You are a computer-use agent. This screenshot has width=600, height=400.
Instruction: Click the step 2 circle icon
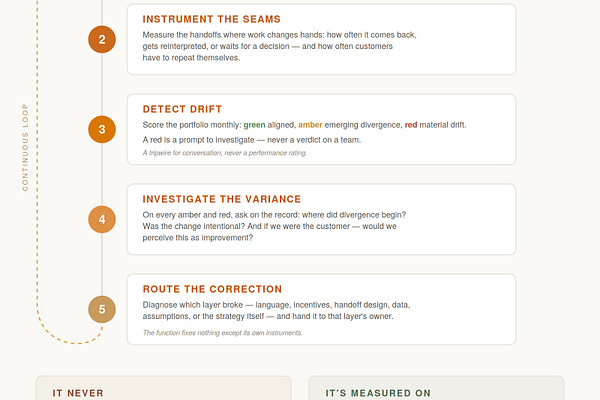102,39
